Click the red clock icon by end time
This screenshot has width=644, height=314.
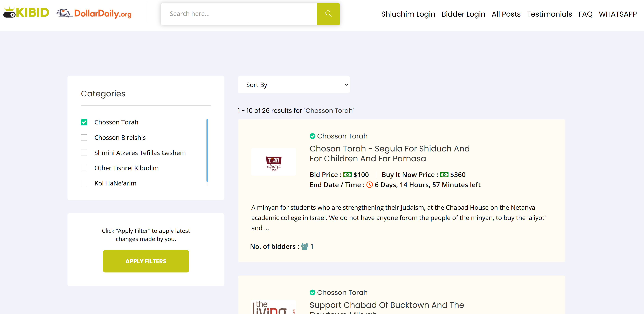(369, 185)
